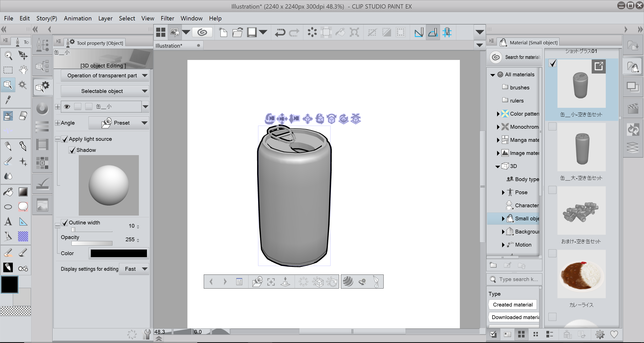Select the Balloon tool
The height and width of the screenshot is (343, 644).
click(x=23, y=207)
